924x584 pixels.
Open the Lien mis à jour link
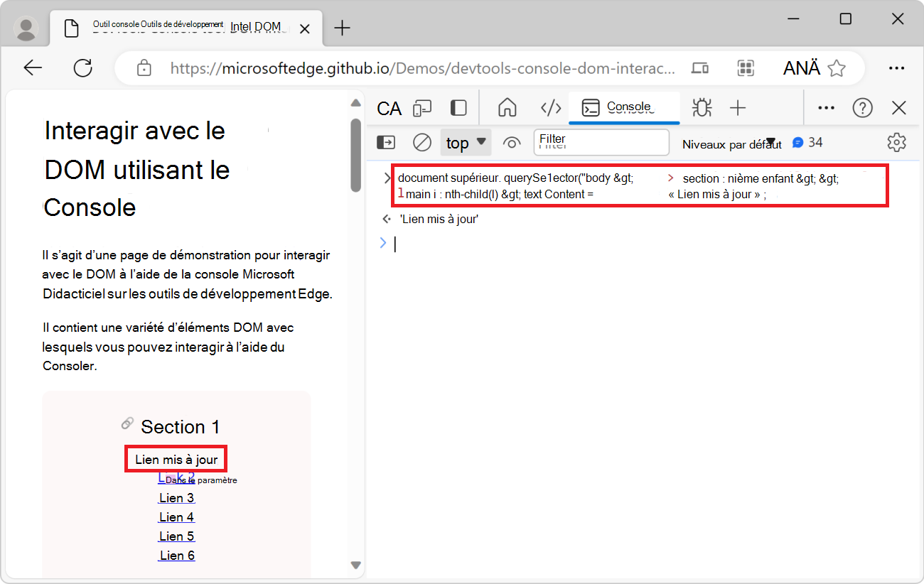[x=176, y=458]
